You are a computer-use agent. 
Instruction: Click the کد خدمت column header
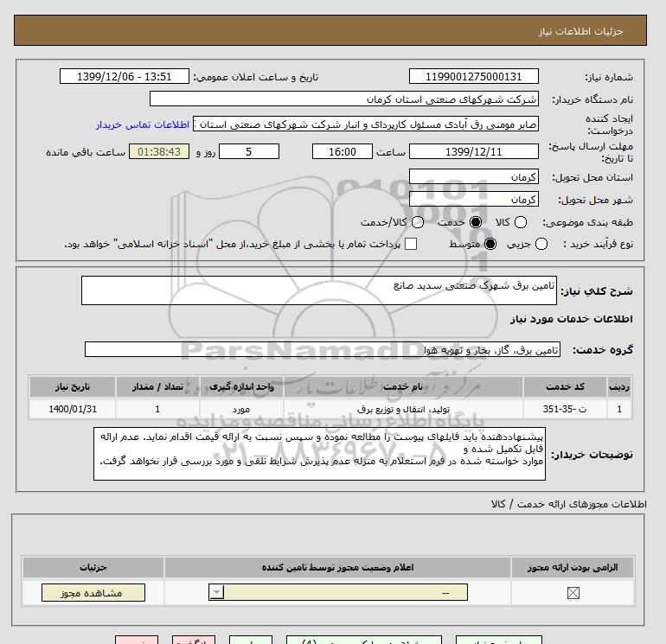point(565,386)
